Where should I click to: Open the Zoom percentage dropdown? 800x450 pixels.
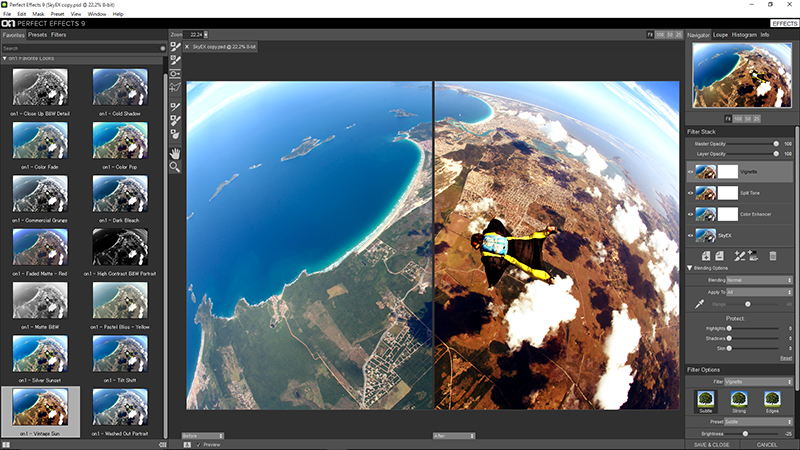tap(206, 35)
